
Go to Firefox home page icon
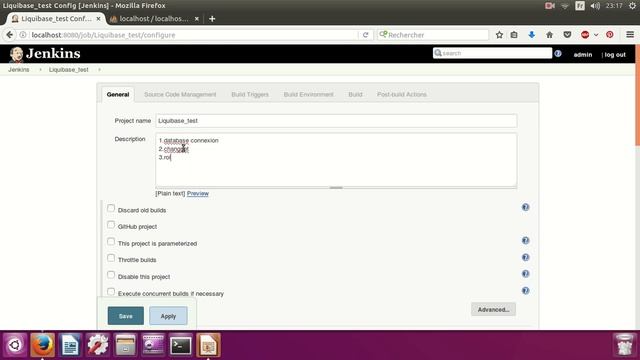tap(549, 35)
